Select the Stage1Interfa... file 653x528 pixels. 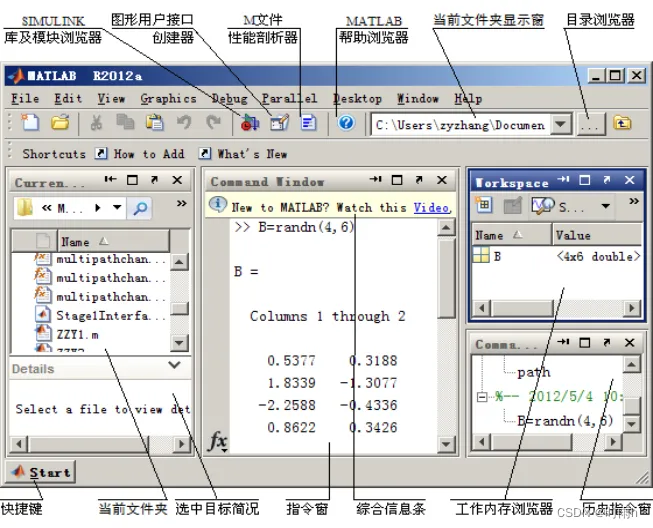pos(102,316)
